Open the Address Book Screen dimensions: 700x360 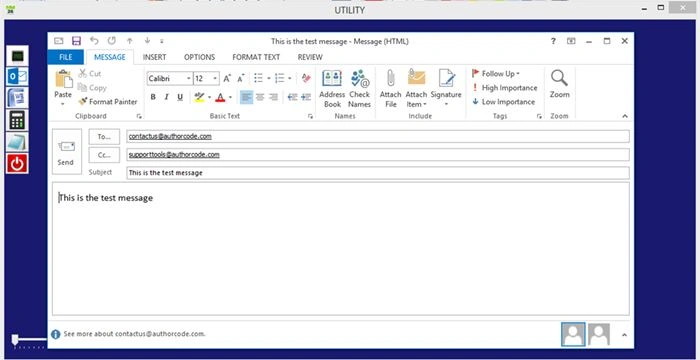(x=332, y=88)
